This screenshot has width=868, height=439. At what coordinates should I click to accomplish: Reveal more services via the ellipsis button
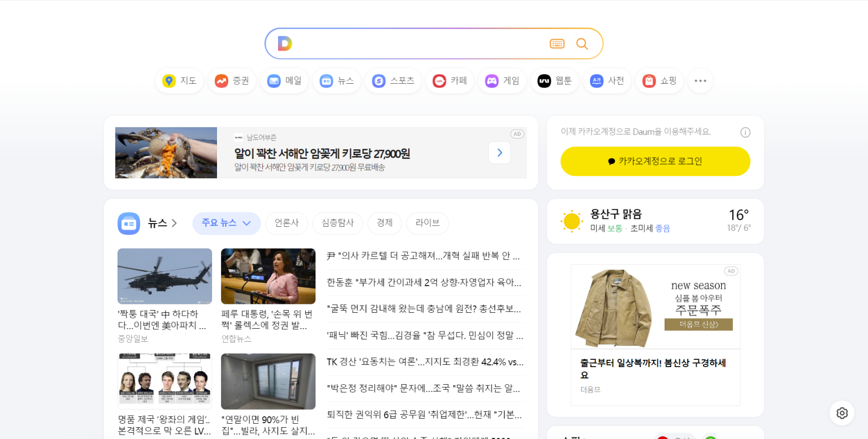tap(700, 80)
